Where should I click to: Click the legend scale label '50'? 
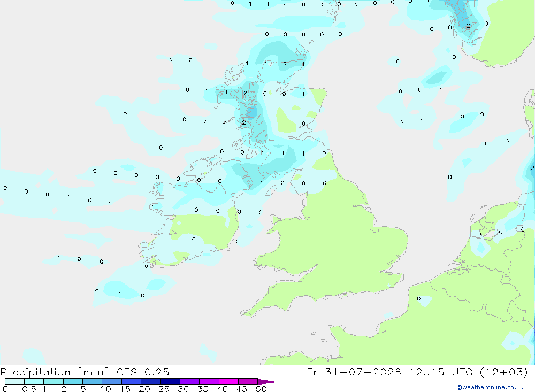(261, 389)
